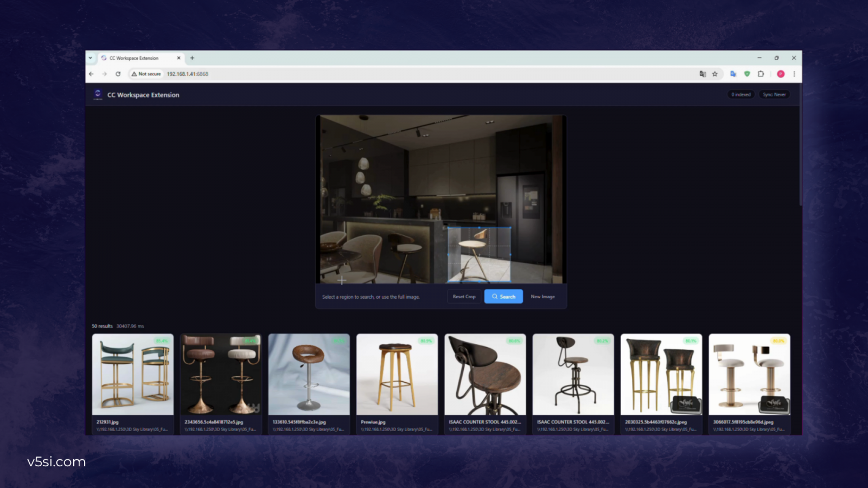Open a new tab with plus button
The image size is (868, 488).
point(192,58)
